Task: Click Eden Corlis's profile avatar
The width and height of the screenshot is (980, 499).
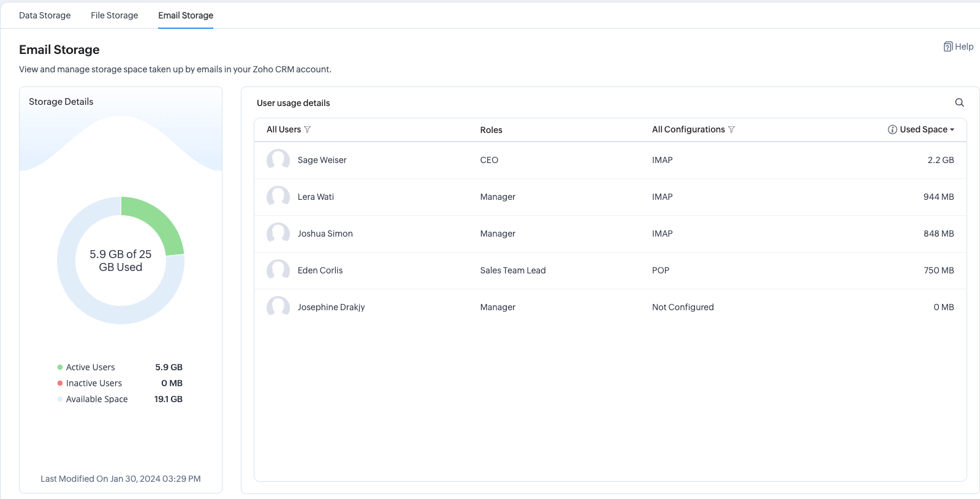Action: (278, 270)
